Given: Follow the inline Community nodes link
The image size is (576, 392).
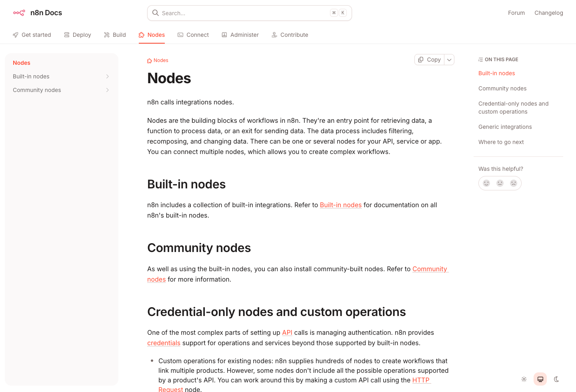Looking at the screenshot, I should pyautogui.click(x=430, y=269).
